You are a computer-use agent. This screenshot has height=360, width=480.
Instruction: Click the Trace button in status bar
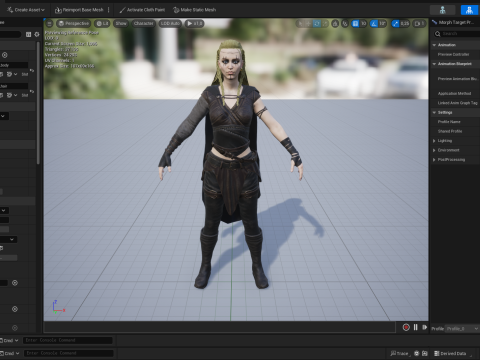point(399,353)
